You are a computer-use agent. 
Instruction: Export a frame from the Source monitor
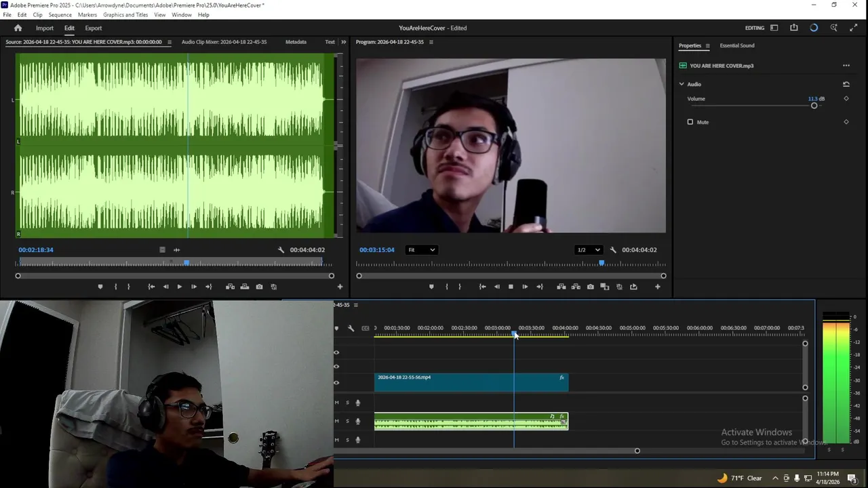pyautogui.click(x=259, y=287)
